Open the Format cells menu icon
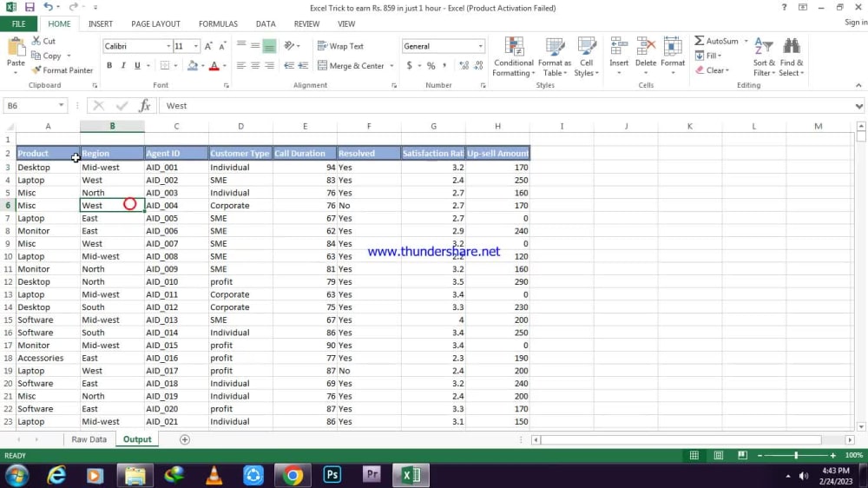The image size is (868, 488). pyautogui.click(x=673, y=47)
